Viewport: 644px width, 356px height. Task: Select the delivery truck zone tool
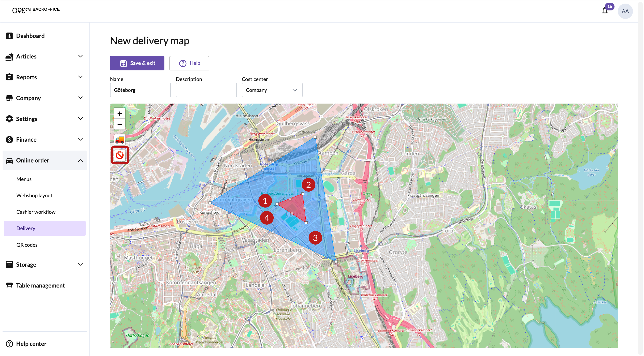(x=120, y=140)
